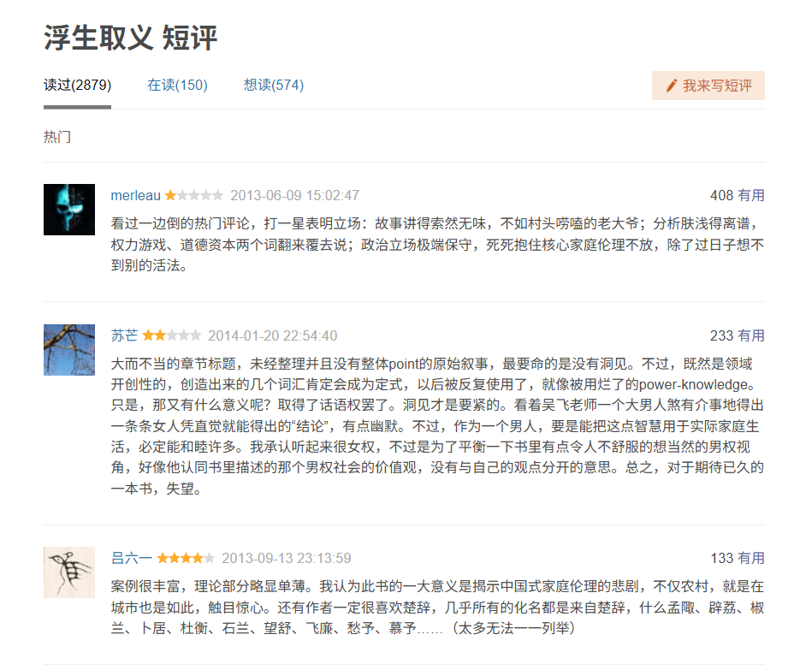Open the 在读(150) tab
This screenshot has width=812, height=670.
(177, 85)
